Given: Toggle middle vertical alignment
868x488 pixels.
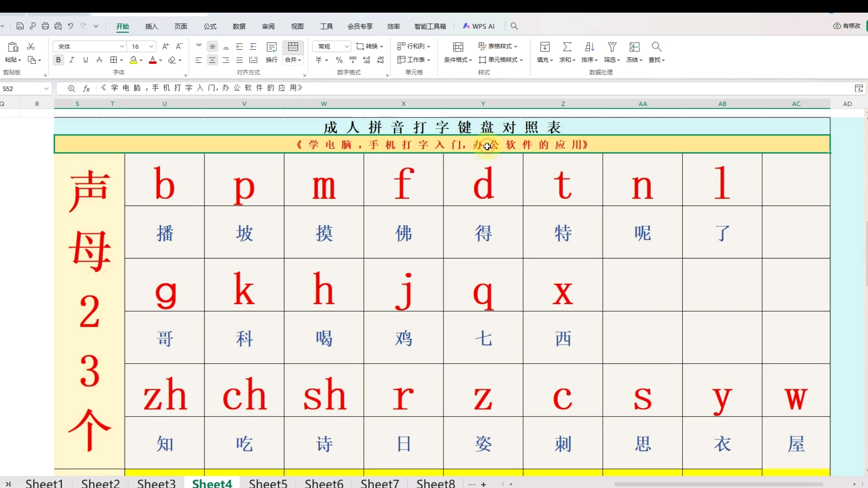Looking at the screenshot, I should (x=212, y=46).
